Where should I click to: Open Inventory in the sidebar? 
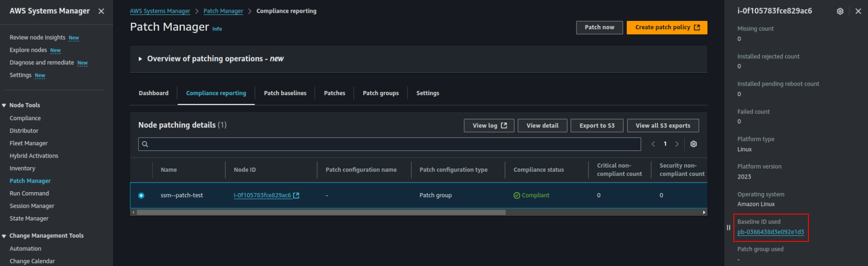(22, 168)
